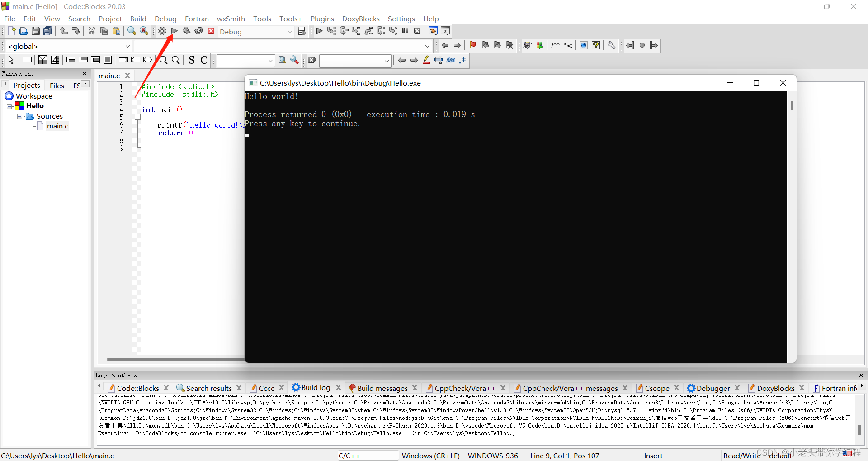Collapse the Hello project tree node
868x461 pixels.
pos(9,106)
